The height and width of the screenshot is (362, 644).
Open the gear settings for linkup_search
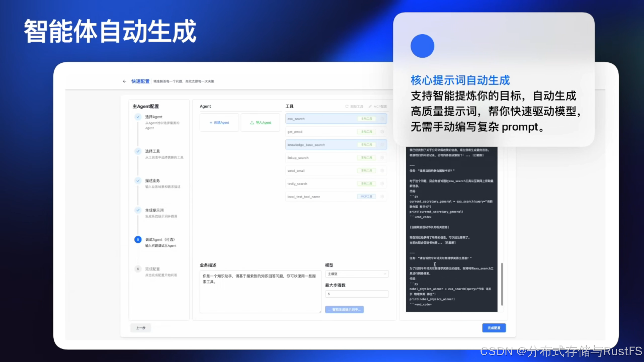tap(382, 158)
